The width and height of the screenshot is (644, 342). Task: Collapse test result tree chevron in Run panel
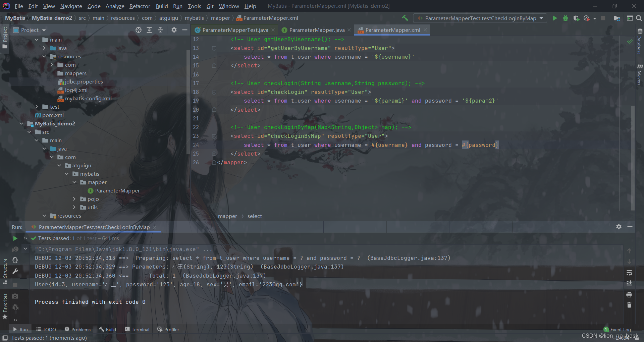tap(25, 249)
